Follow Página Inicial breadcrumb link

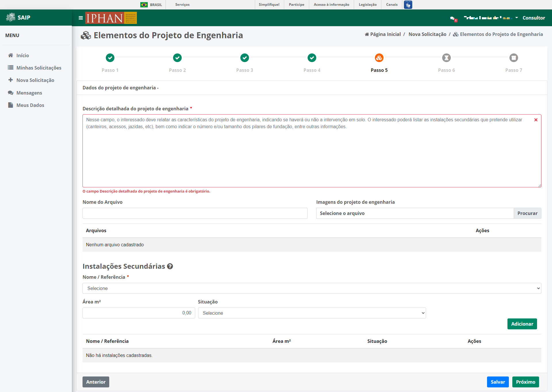click(x=385, y=34)
